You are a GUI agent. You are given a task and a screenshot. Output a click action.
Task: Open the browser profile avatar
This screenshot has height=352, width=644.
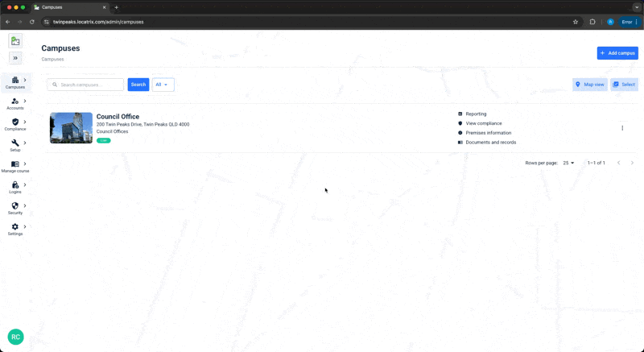610,22
